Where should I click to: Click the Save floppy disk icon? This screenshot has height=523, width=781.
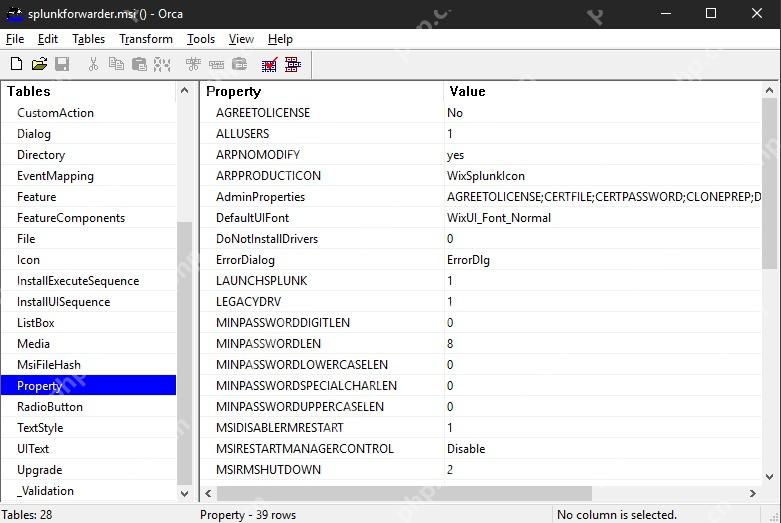62,64
